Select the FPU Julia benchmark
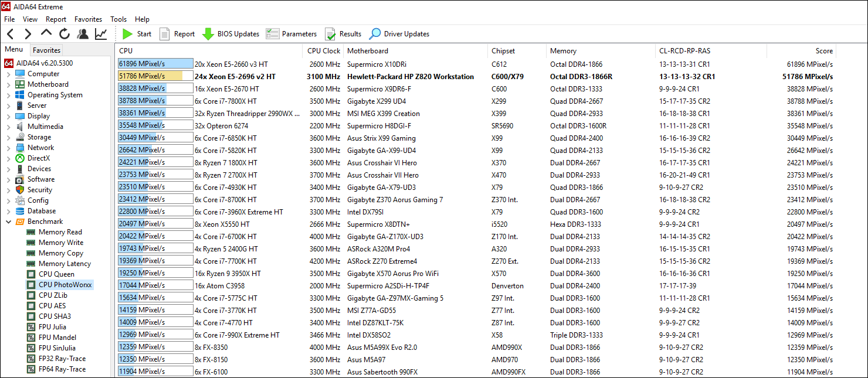Image resolution: width=868 pixels, height=378 pixels. point(52,327)
